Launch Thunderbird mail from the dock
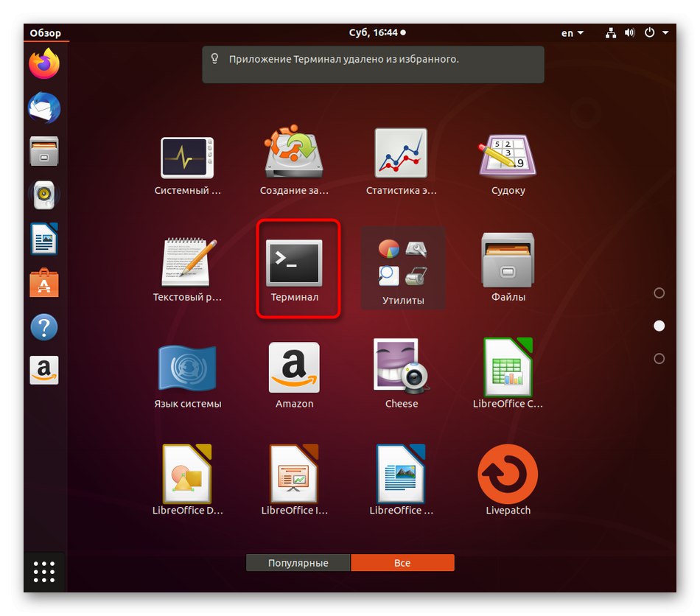Viewport: 700px width, 616px height. click(x=44, y=108)
